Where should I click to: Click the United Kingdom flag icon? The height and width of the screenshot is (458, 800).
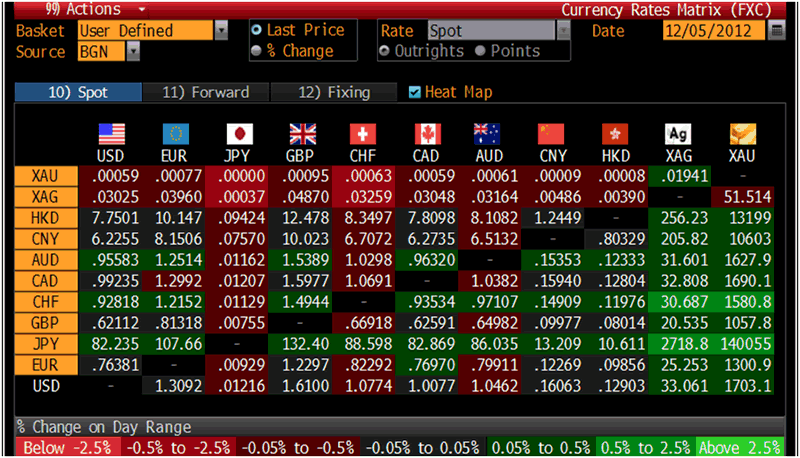[301, 135]
